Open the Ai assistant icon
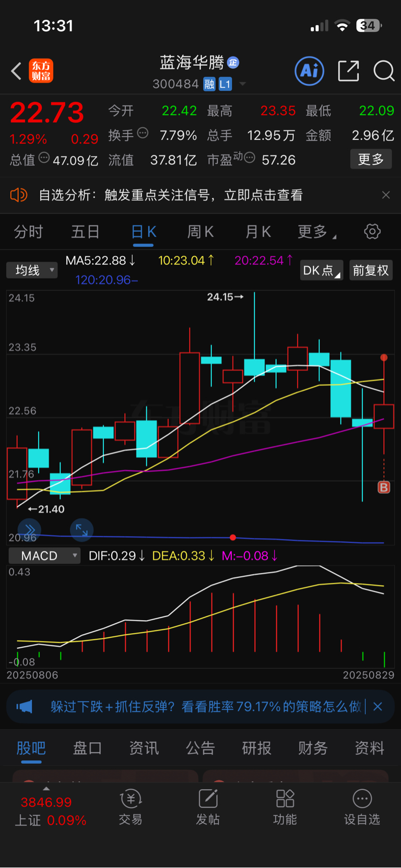 [310, 70]
